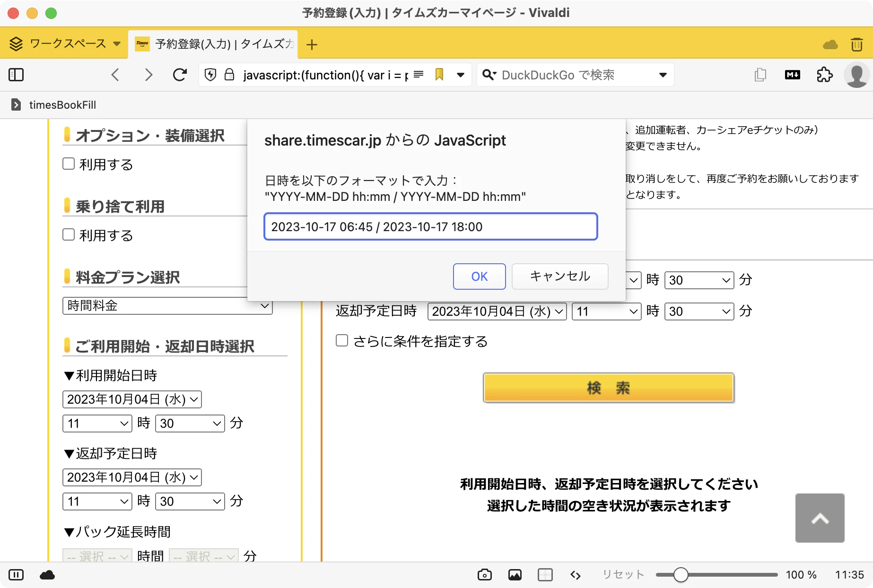Open the page tiling icon
The image size is (873, 588).
[x=545, y=575]
